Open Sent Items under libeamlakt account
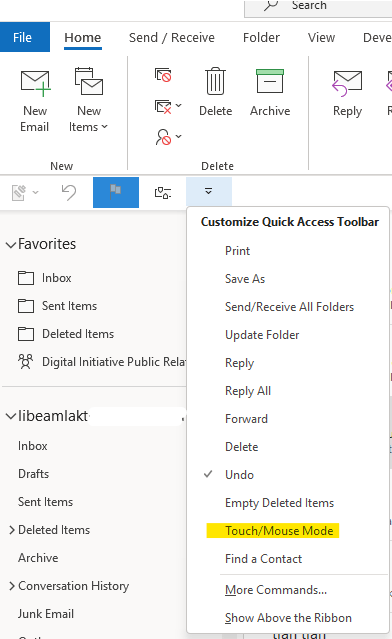 pos(45,502)
